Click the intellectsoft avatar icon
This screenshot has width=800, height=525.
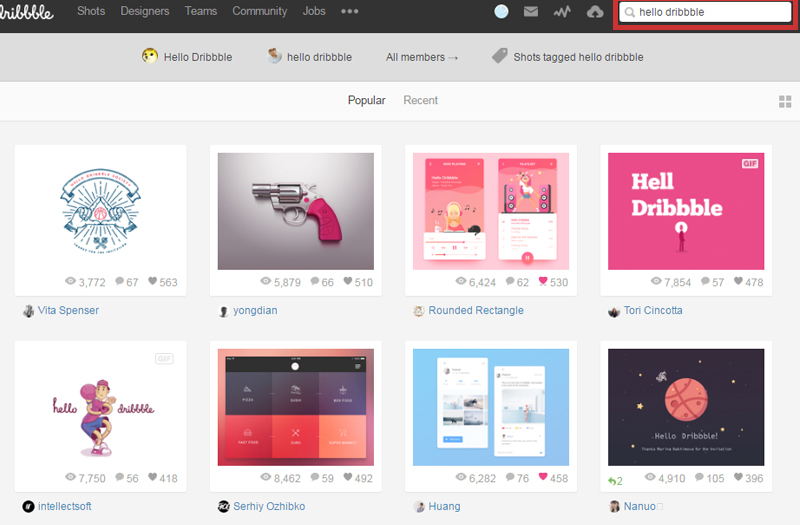(29, 507)
